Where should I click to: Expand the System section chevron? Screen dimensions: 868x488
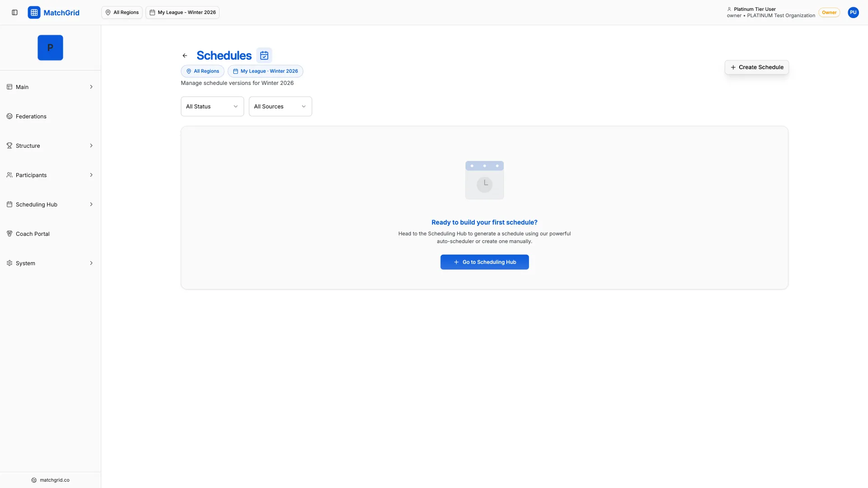tap(91, 263)
